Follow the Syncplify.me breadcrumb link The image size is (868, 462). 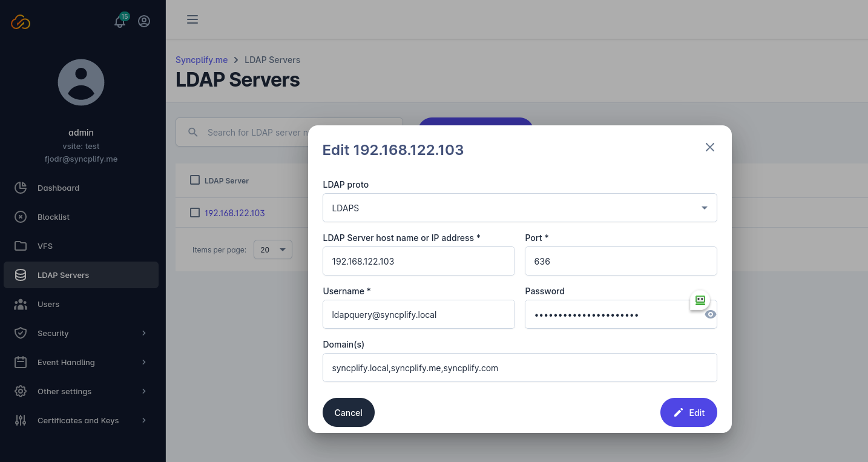(x=202, y=60)
